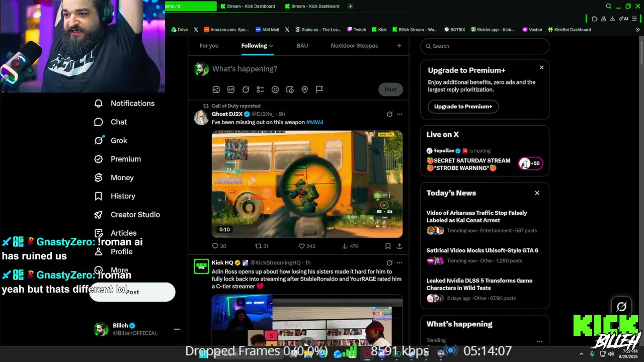Open Grok actions on Kick HQ post
Viewport: 644px width, 362px height.
(x=389, y=262)
